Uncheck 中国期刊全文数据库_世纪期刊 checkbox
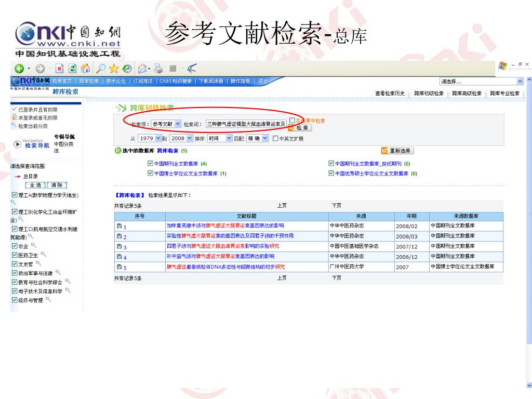 coord(331,163)
